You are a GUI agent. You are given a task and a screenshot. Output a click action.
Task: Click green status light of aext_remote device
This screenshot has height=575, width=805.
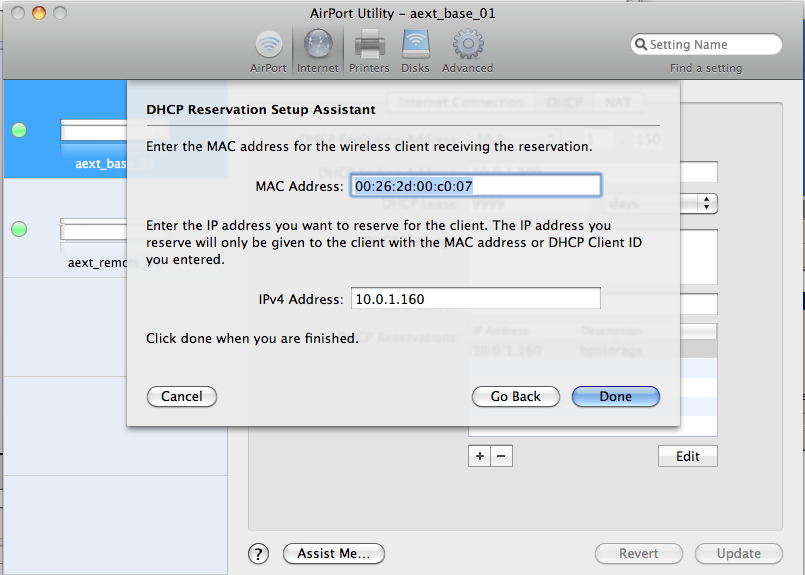tap(19, 229)
